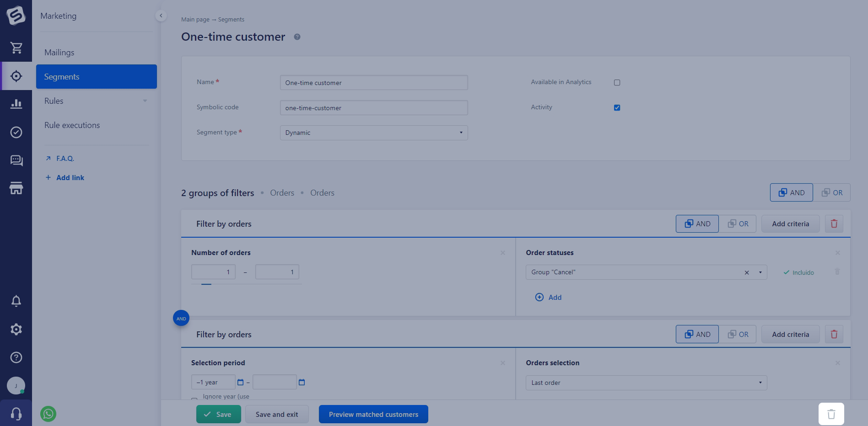Open the Orders selection Last order dropdown
The image size is (868, 426).
pyautogui.click(x=647, y=383)
